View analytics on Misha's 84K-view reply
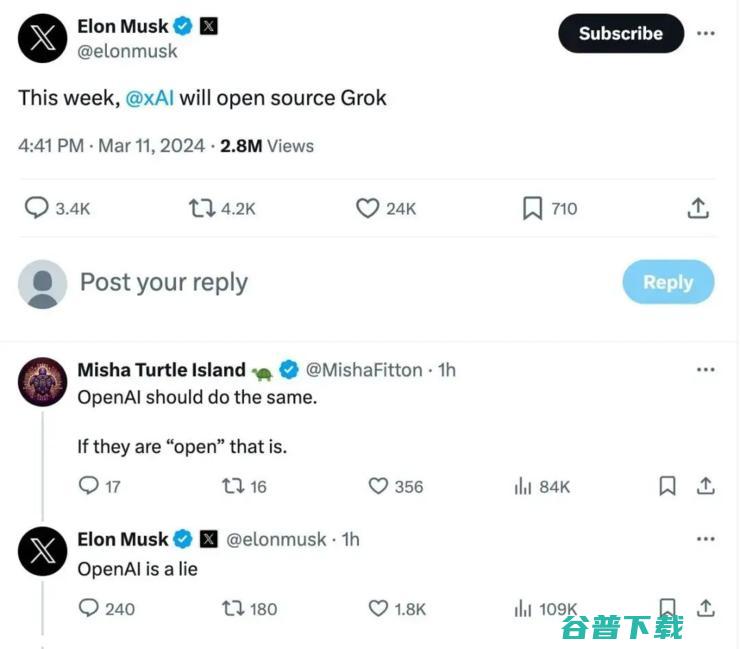Screen dimensions: 740x649 point(522,486)
